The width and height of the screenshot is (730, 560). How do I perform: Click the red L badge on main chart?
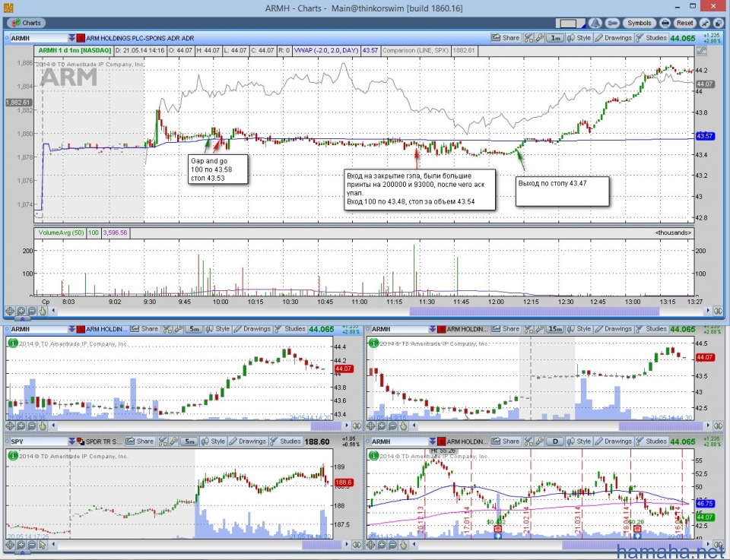pyautogui.click(x=81, y=38)
